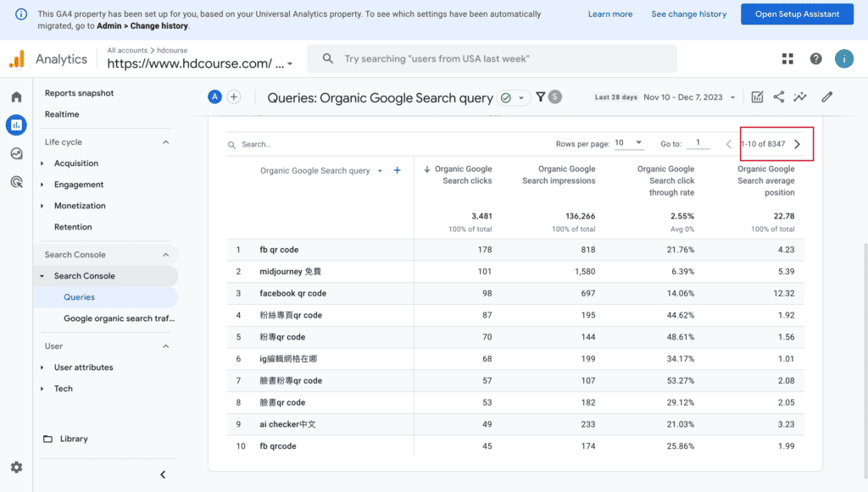This screenshot has width=868, height=492.
Task: Open the Explore icon in left rail
Action: pos(17,153)
